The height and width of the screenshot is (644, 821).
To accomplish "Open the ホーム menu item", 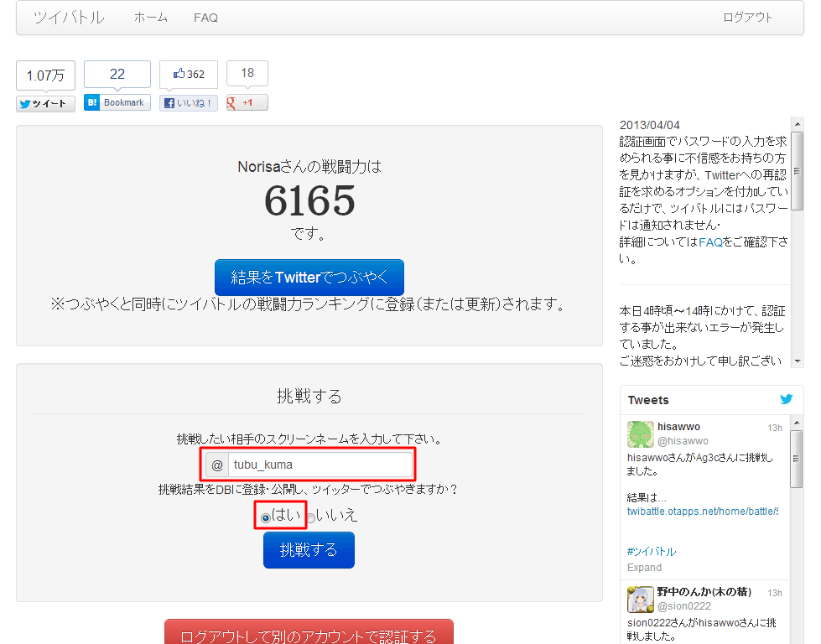I will [x=151, y=18].
